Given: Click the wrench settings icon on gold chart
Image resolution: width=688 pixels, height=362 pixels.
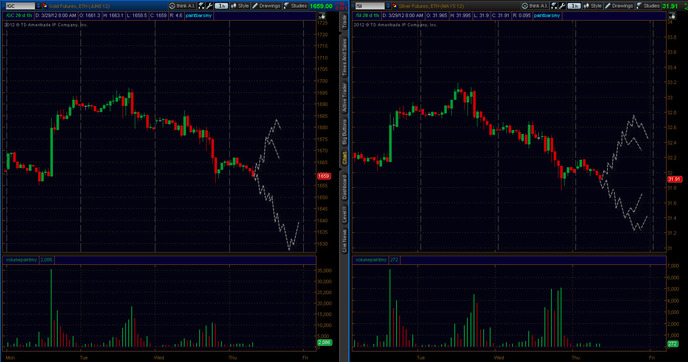Looking at the screenshot, I should pyautogui.click(x=209, y=6).
